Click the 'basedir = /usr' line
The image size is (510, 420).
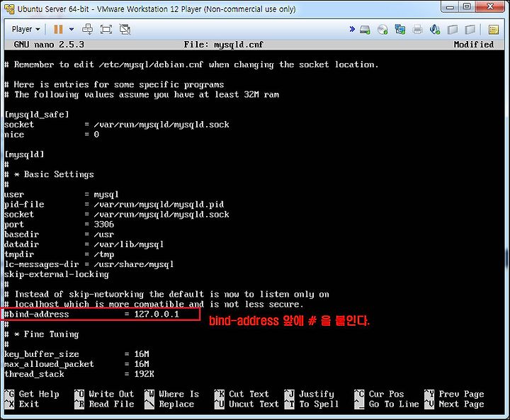(x=59, y=234)
